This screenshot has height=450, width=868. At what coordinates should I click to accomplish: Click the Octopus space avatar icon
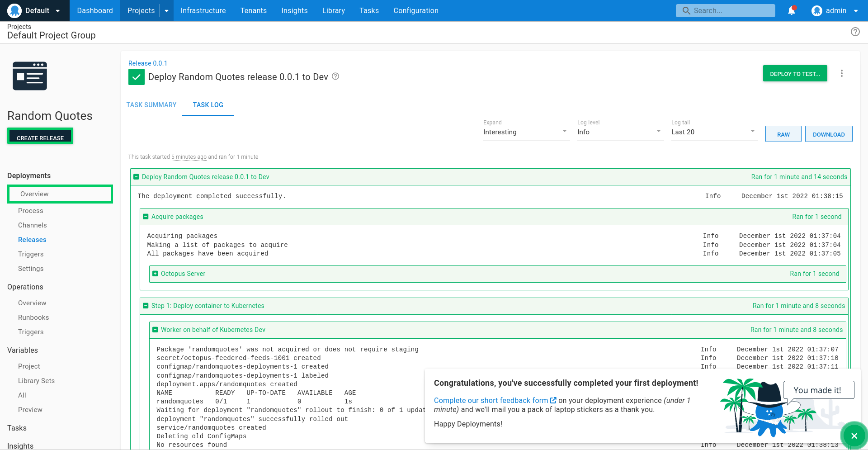(14, 10)
